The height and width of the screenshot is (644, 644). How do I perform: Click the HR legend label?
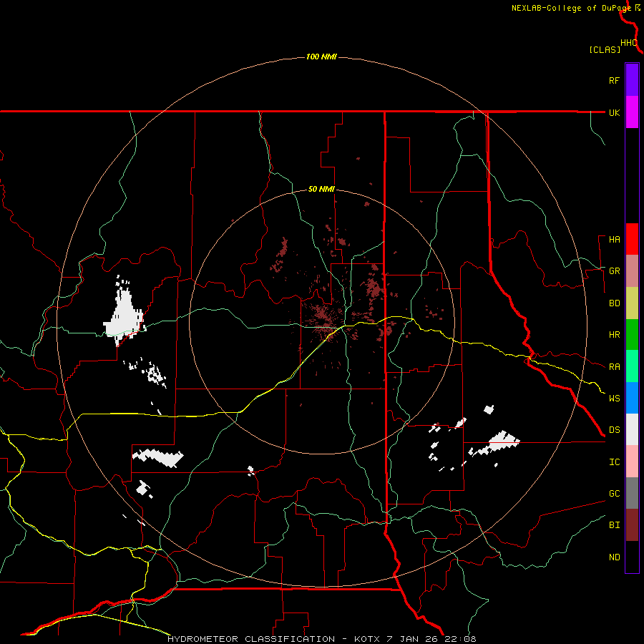click(x=614, y=335)
